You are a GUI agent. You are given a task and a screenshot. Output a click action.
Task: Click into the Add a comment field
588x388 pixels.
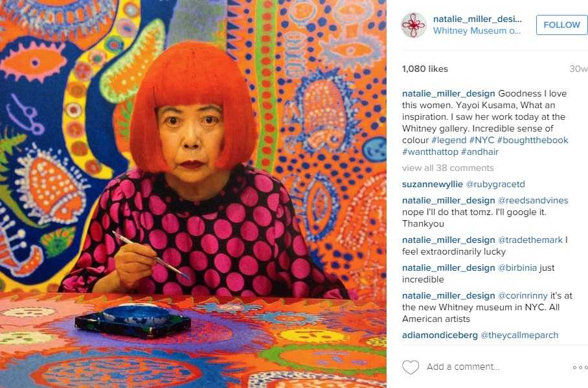463,367
